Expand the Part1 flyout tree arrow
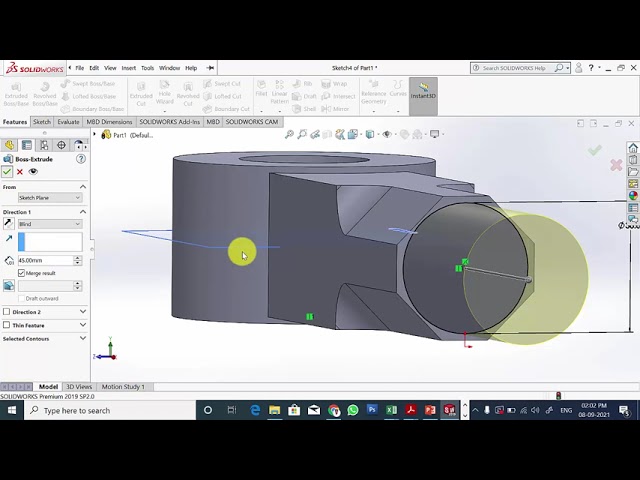 pyautogui.click(x=95, y=134)
